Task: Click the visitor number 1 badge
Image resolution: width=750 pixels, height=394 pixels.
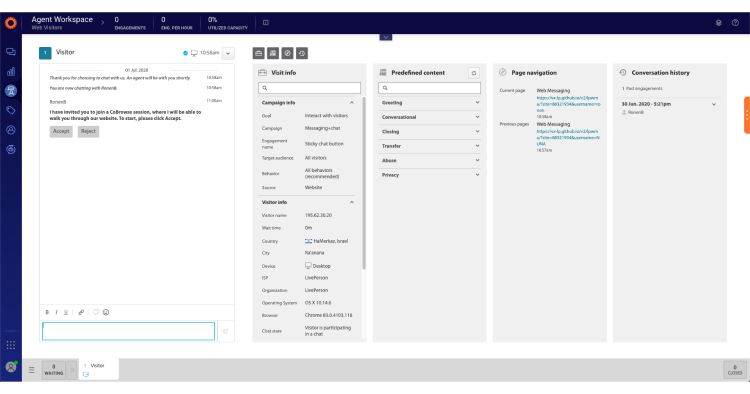Action: click(x=45, y=53)
